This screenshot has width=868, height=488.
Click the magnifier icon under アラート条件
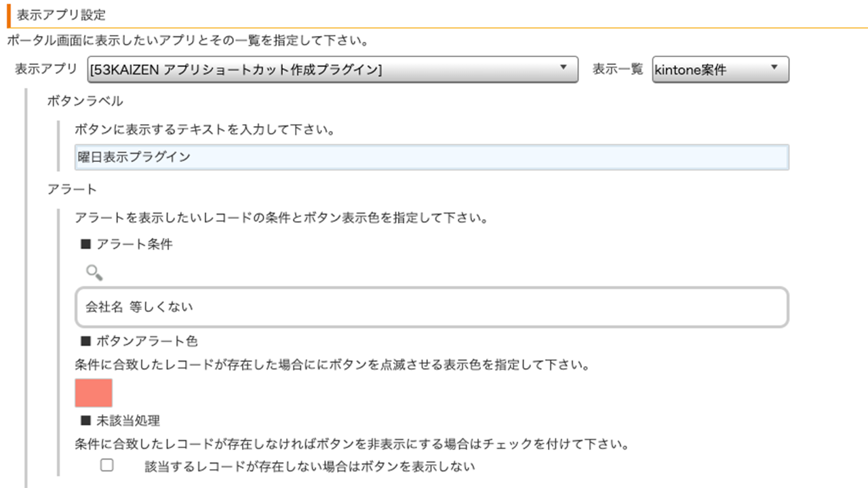tap(94, 273)
